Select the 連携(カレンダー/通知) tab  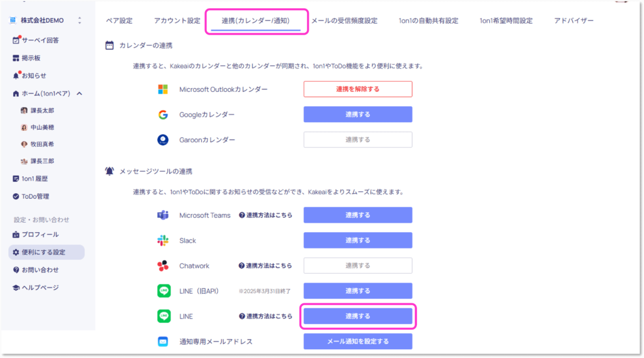255,21
